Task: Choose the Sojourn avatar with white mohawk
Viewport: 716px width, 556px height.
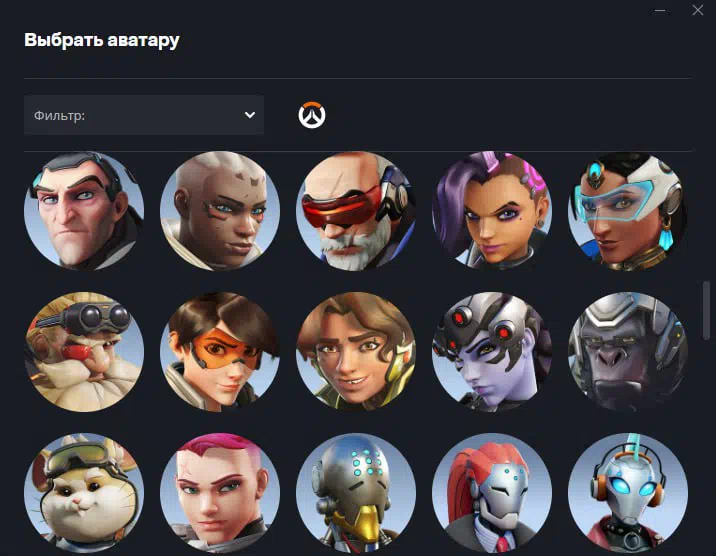Action: pyautogui.click(x=220, y=211)
